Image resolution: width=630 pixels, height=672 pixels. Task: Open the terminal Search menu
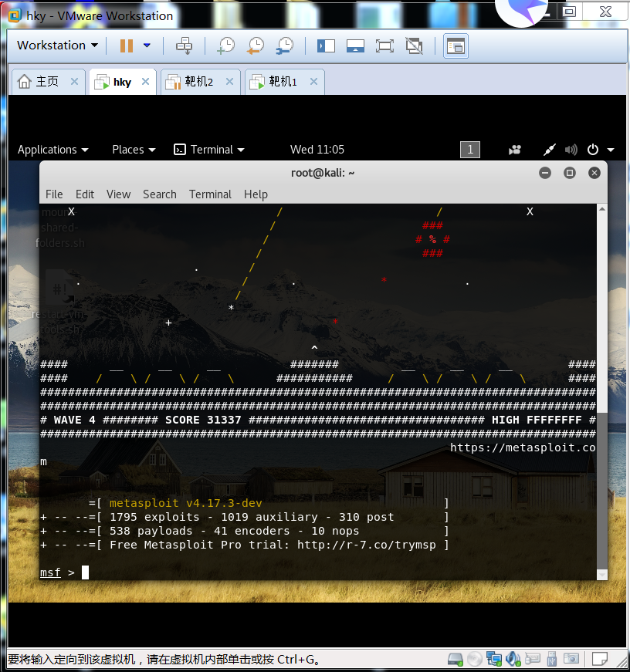[x=160, y=194]
